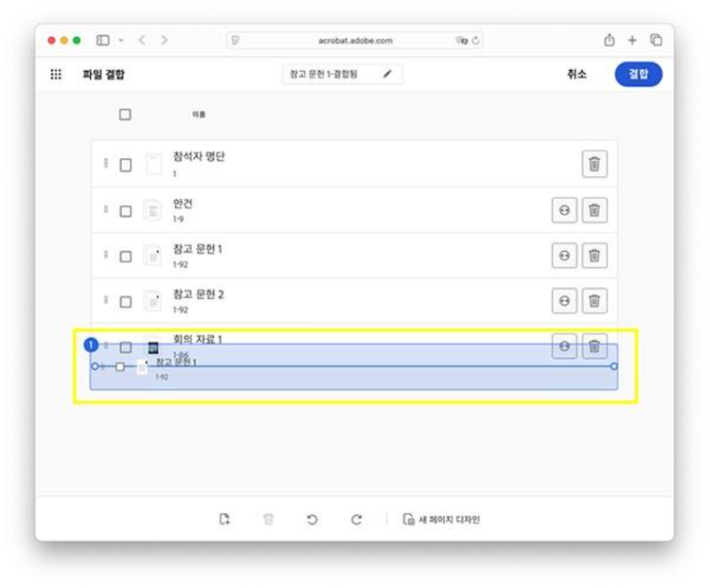Screen dimensions: 710x588
Task: Click the redo icon in bottom toolbar
Action: 356,519
